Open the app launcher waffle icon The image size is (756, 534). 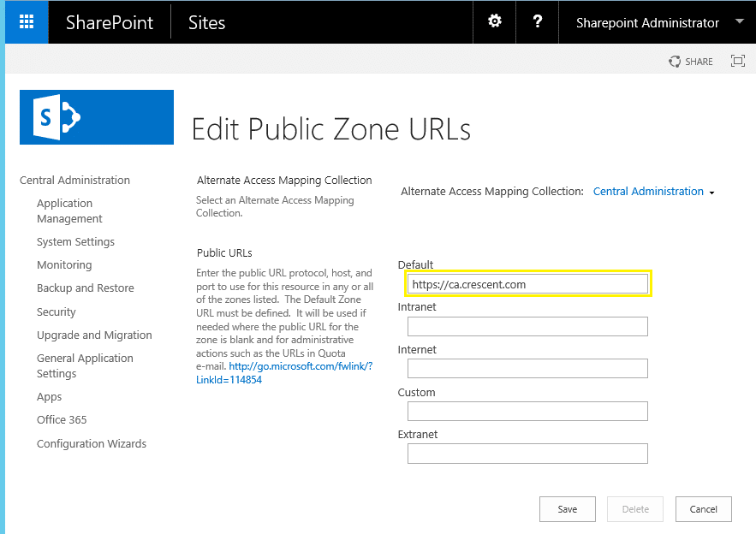(26, 22)
